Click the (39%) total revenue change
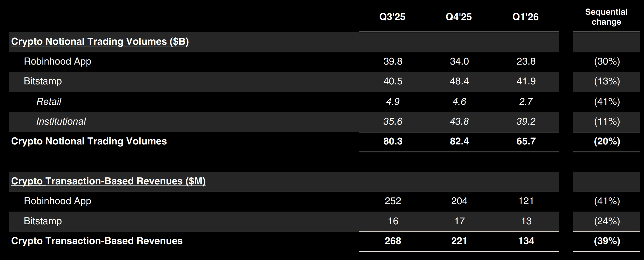The image size is (644, 260). (x=607, y=241)
